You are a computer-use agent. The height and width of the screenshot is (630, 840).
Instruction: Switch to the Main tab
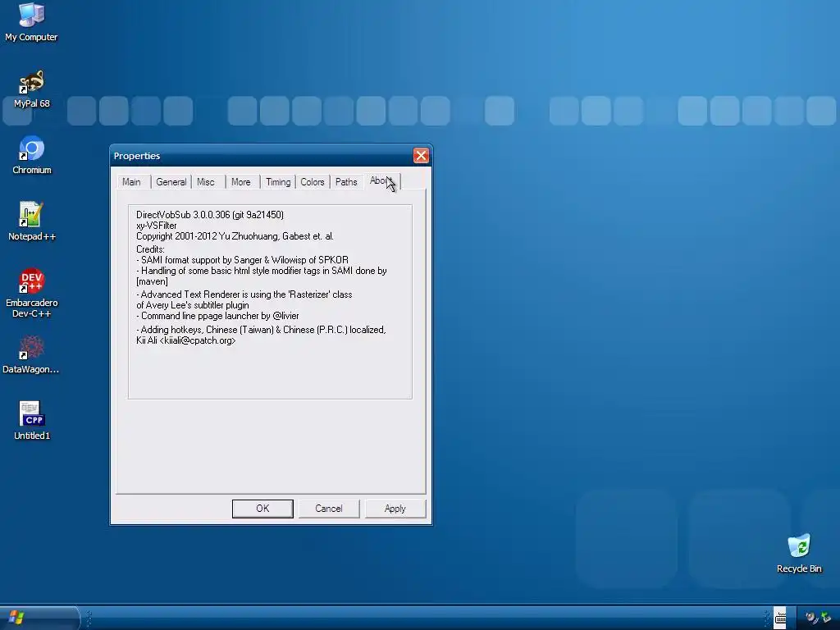131,182
